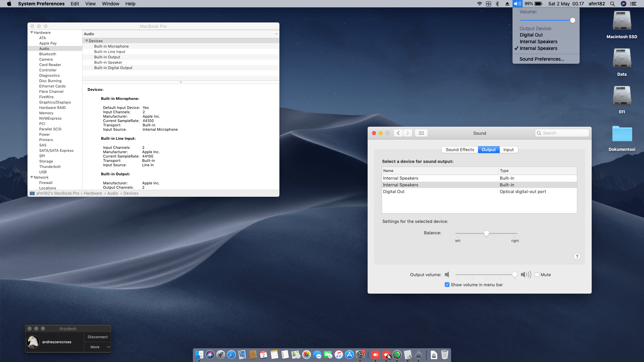The image size is (644, 362).
Task: Collapse the Hardware section in sidebar
Action: click(x=32, y=33)
